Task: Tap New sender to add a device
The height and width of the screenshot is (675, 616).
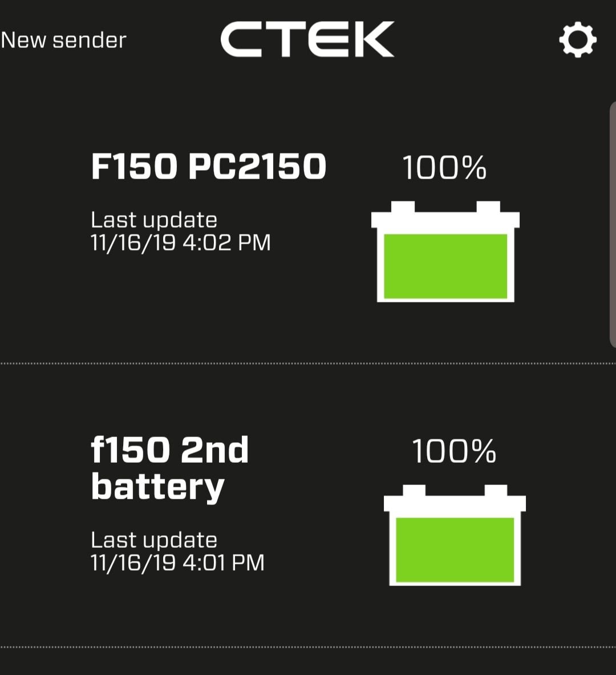Action: (x=64, y=40)
